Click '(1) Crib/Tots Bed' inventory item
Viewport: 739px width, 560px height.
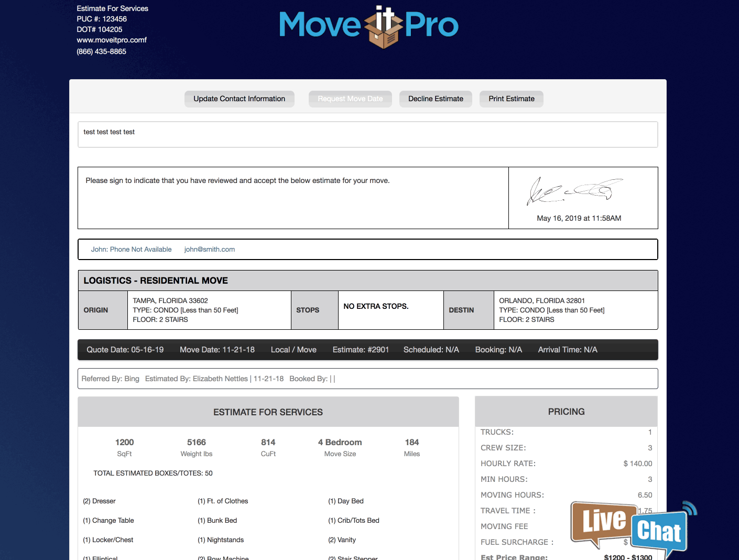click(354, 521)
